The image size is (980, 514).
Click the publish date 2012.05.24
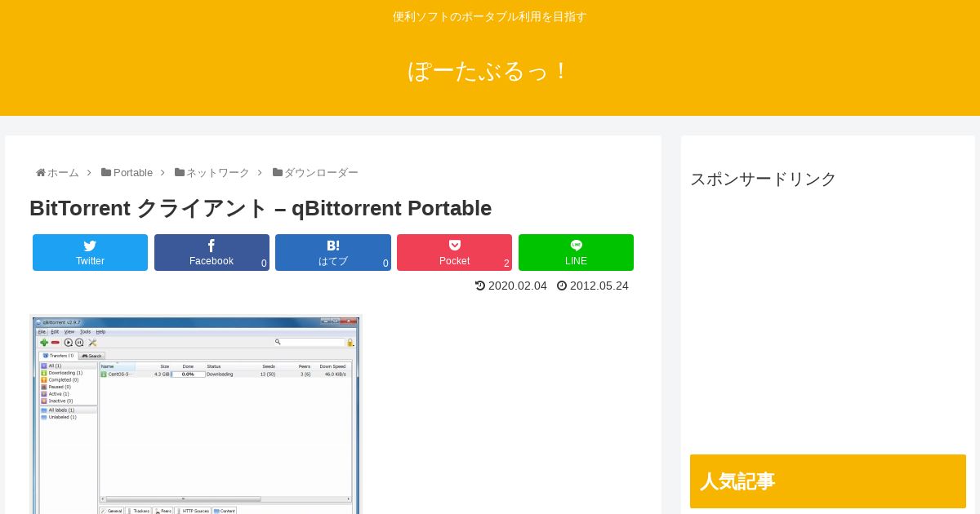(x=599, y=286)
